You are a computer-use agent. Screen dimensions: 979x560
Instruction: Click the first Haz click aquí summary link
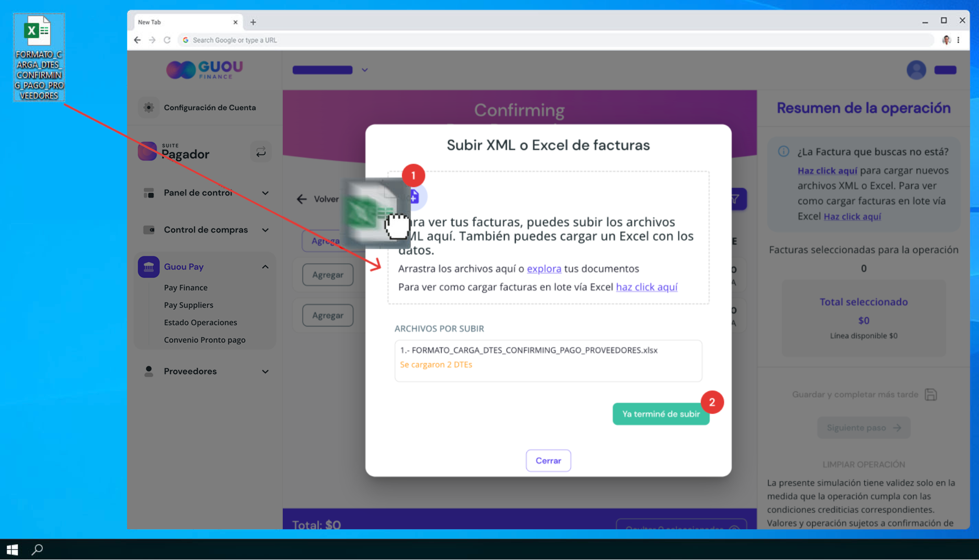(x=827, y=171)
